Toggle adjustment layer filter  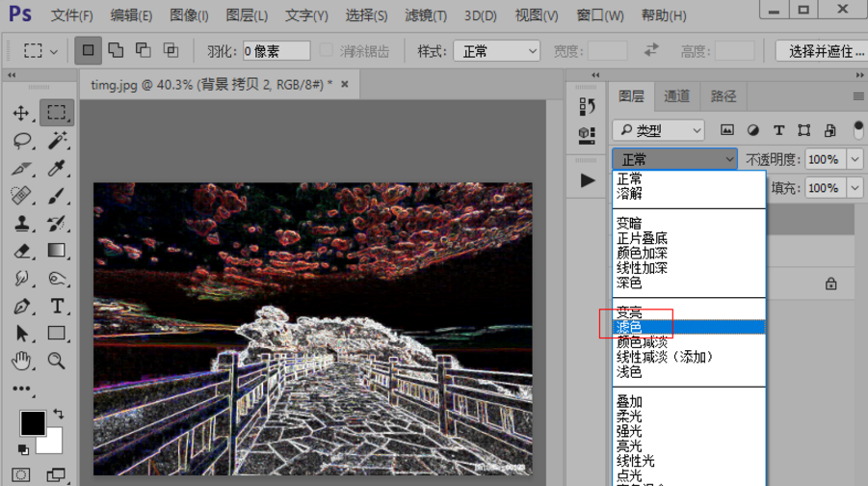pyautogui.click(x=752, y=130)
